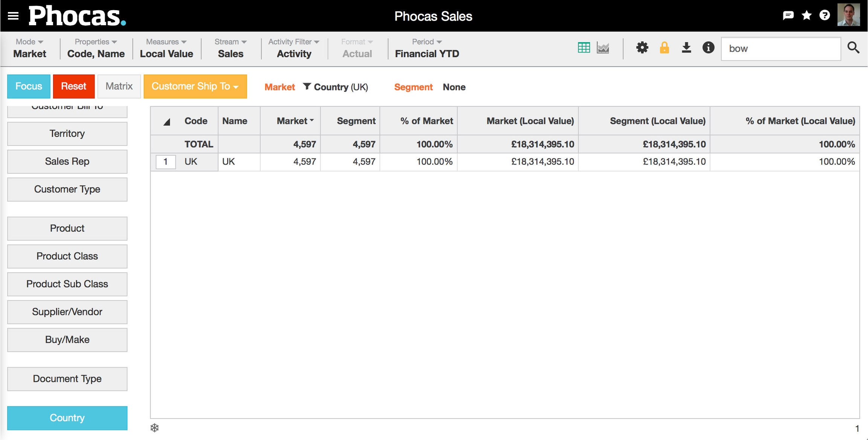Viewport: 868px width, 440px height.
Task: Click in the search field containing bow
Action: coord(781,49)
